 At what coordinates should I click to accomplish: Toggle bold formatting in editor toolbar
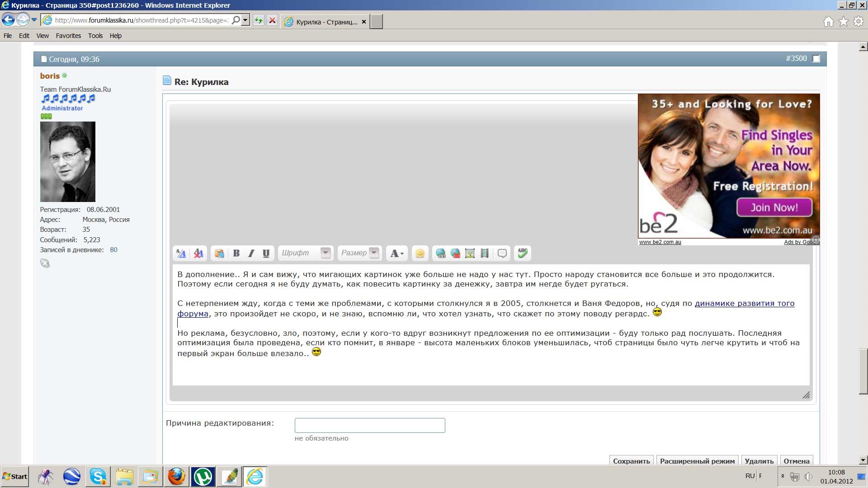[x=236, y=253]
